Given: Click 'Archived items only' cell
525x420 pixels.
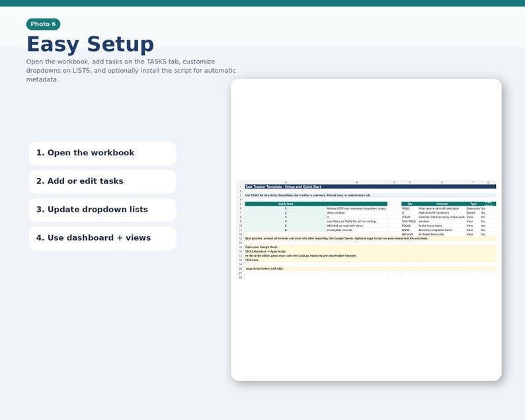Looking at the screenshot, I should click(x=442, y=234).
